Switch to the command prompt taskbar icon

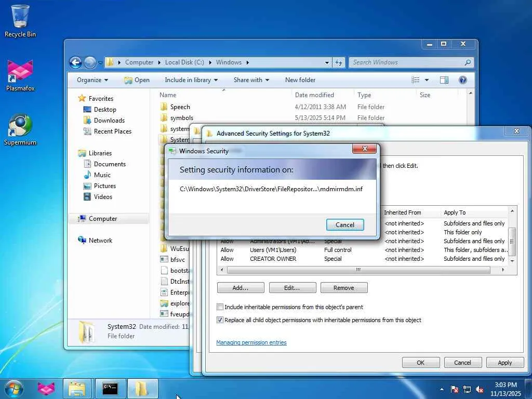click(x=110, y=389)
